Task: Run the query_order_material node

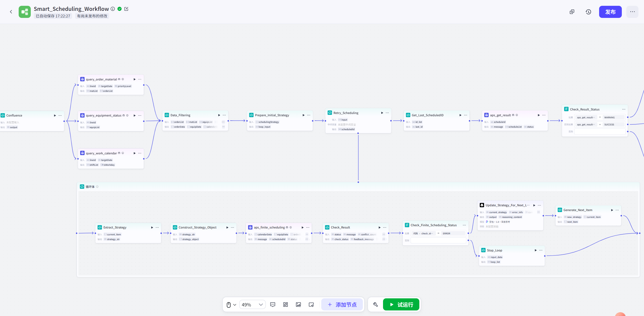Action: pos(134,79)
